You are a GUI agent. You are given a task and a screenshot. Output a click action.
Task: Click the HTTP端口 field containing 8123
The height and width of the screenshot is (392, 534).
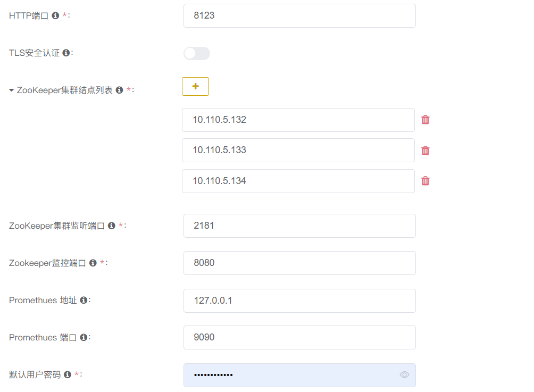pyautogui.click(x=299, y=16)
